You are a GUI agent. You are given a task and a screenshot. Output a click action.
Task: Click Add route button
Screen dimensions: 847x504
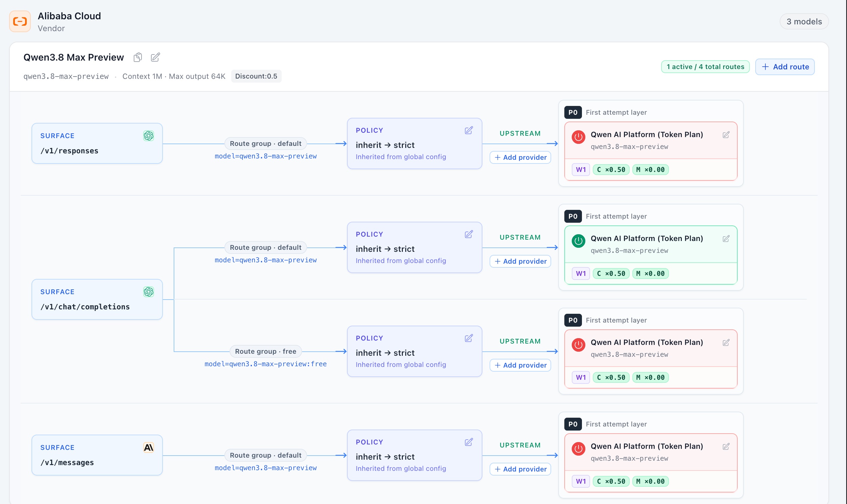[785, 67]
